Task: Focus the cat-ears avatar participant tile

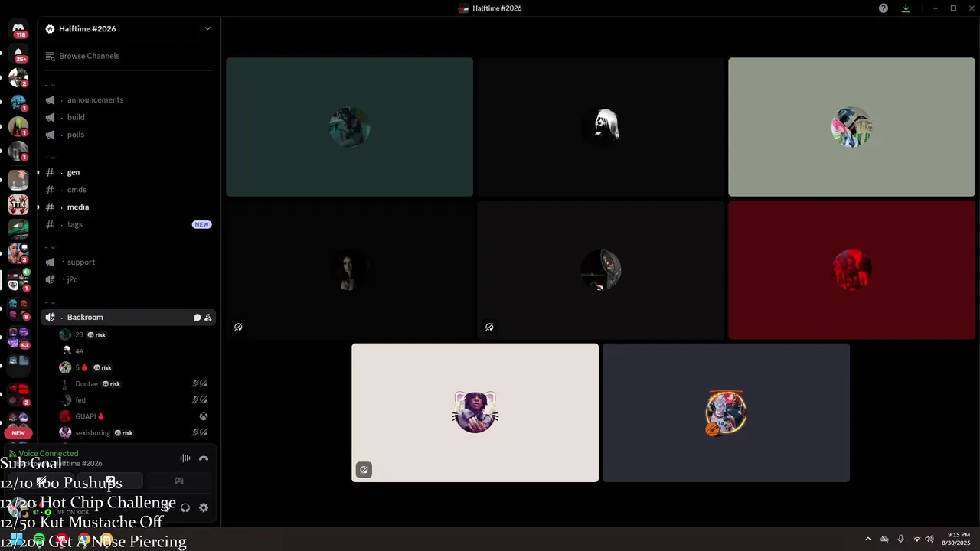Action: [x=475, y=412]
